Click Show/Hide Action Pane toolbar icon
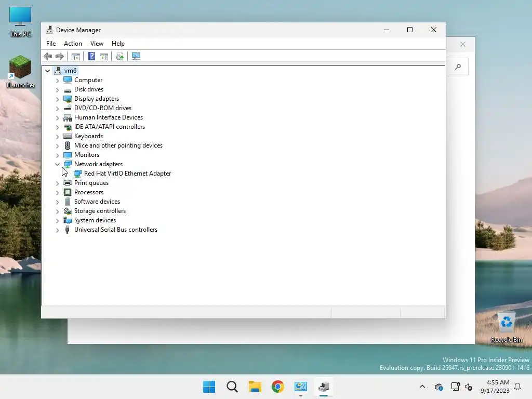The width and height of the screenshot is (532, 399). point(104,56)
